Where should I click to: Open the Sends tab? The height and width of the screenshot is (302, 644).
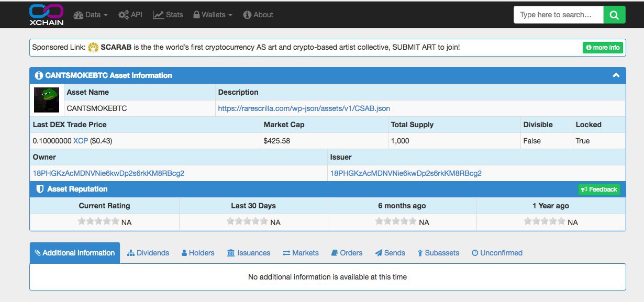point(390,253)
